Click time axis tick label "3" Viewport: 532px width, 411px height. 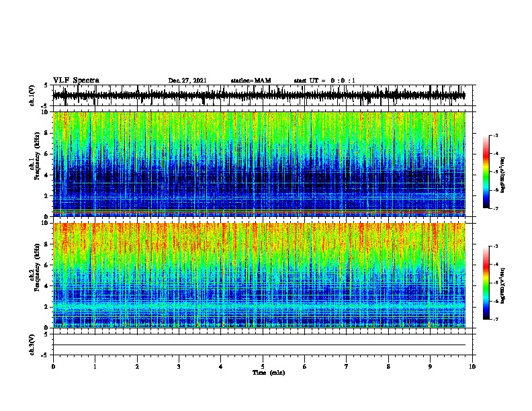[x=179, y=367]
